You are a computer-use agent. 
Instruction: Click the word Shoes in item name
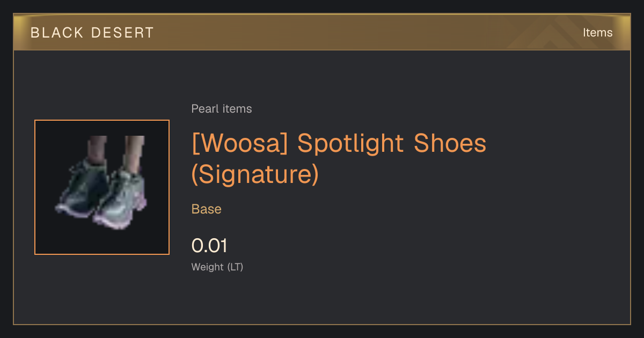pos(450,143)
